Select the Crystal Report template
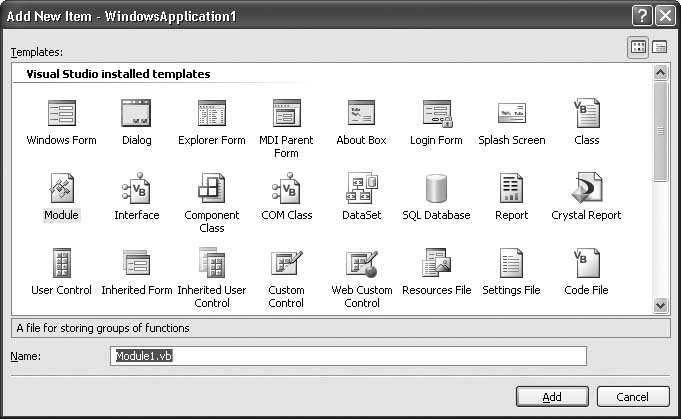The height and width of the screenshot is (419, 681). 586,189
